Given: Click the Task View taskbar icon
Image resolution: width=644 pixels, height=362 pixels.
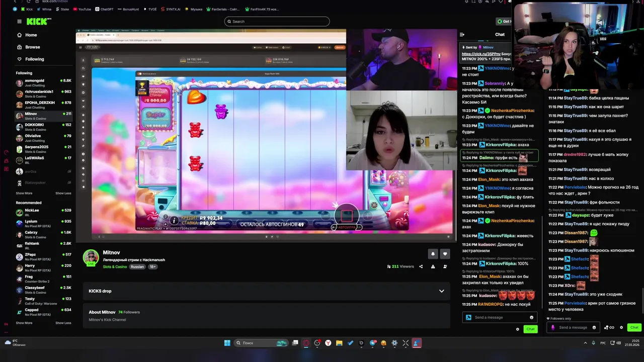Looking at the screenshot, I should (x=295, y=343).
